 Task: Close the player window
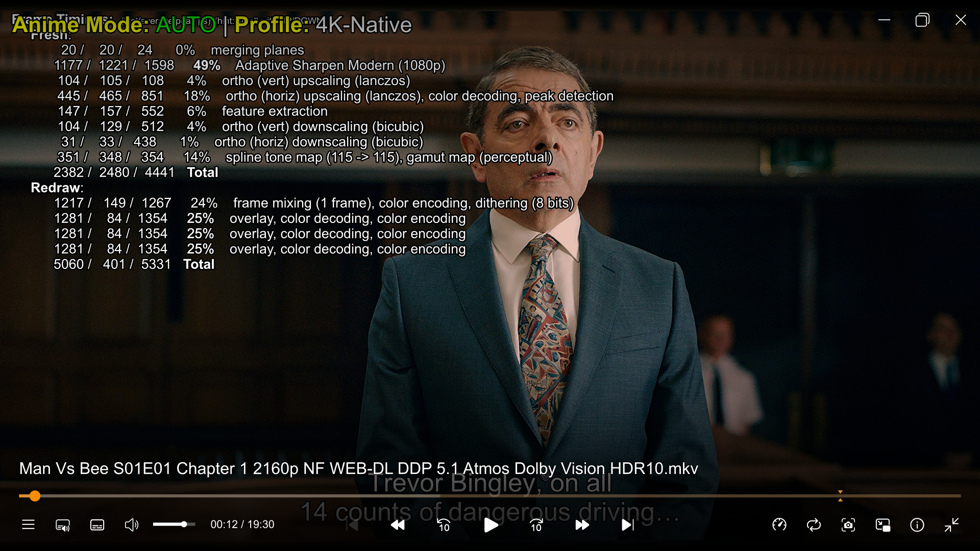(961, 20)
